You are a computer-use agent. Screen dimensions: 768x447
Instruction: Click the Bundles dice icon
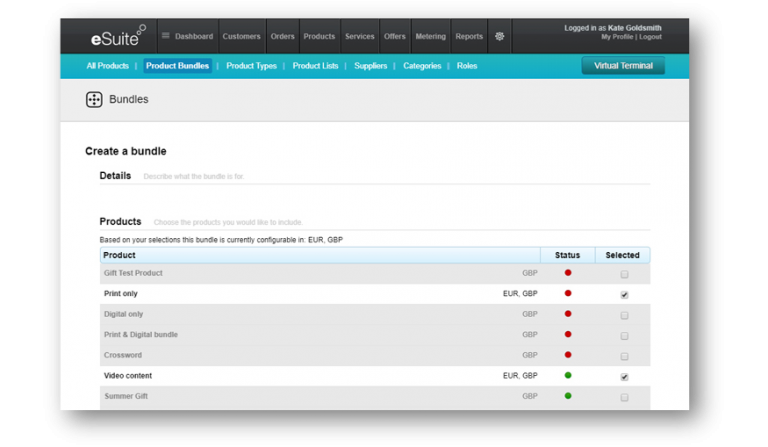(94, 100)
